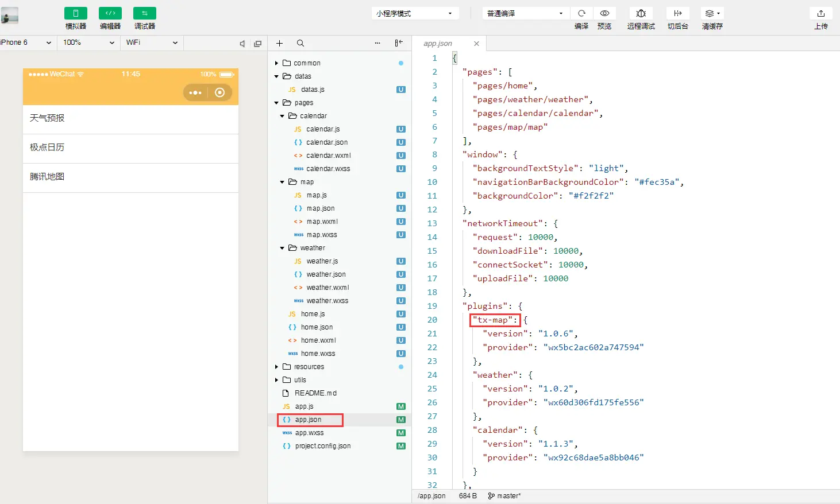Add a new file with the plus icon
Viewport: 840px width, 504px height.
point(280,43)
